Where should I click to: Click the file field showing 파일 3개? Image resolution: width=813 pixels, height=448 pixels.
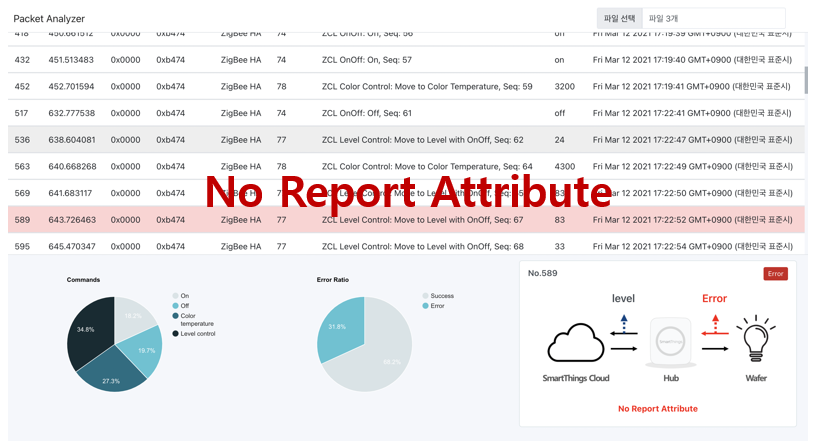[x=713, y=18]
